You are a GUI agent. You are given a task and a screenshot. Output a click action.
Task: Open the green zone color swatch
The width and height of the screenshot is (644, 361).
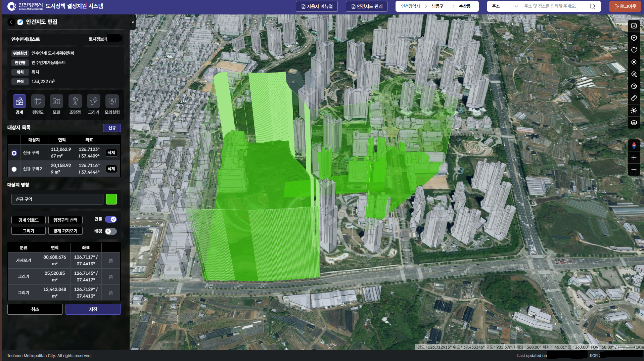111,199
